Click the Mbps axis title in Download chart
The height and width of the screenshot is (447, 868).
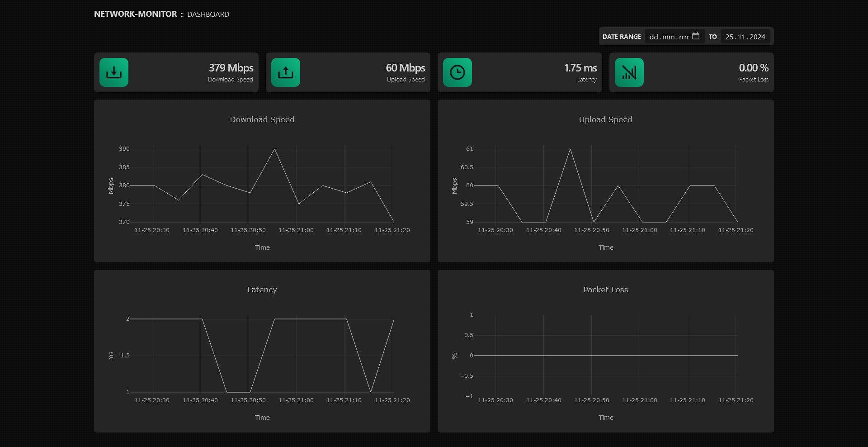pos(111,186)
